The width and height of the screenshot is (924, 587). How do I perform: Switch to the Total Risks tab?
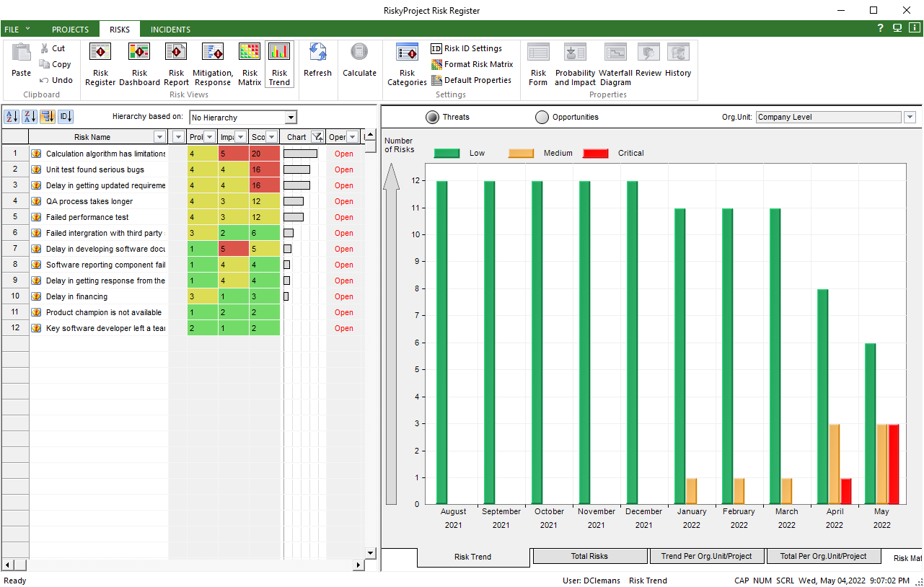tap(589, 556)
